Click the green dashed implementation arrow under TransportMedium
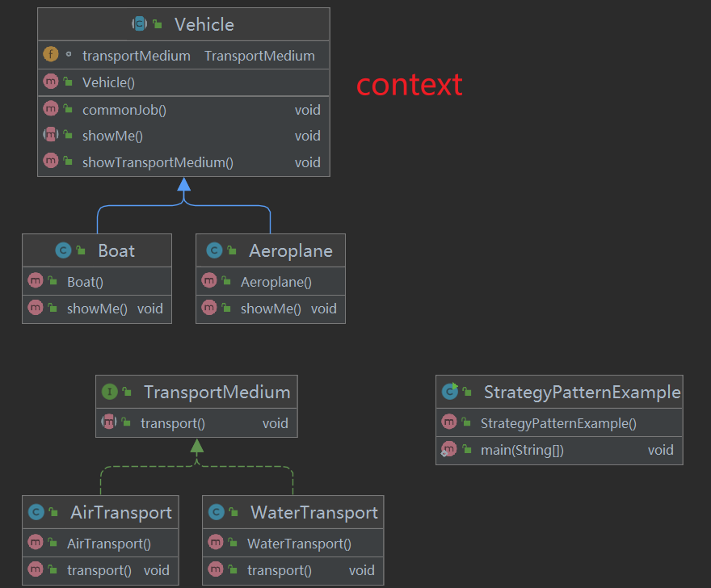 pyautogui.click(x=196, y=446)
